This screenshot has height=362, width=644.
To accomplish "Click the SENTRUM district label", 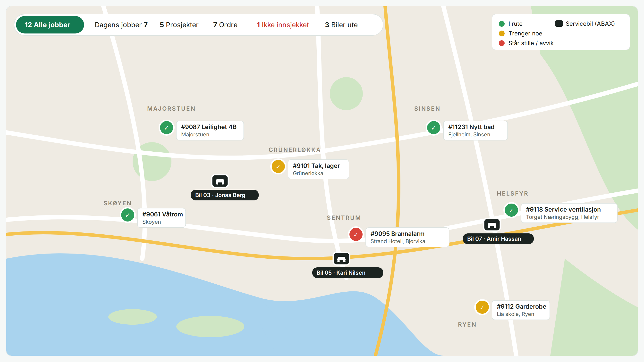I will pyautogui.click(x=344, y=218).
